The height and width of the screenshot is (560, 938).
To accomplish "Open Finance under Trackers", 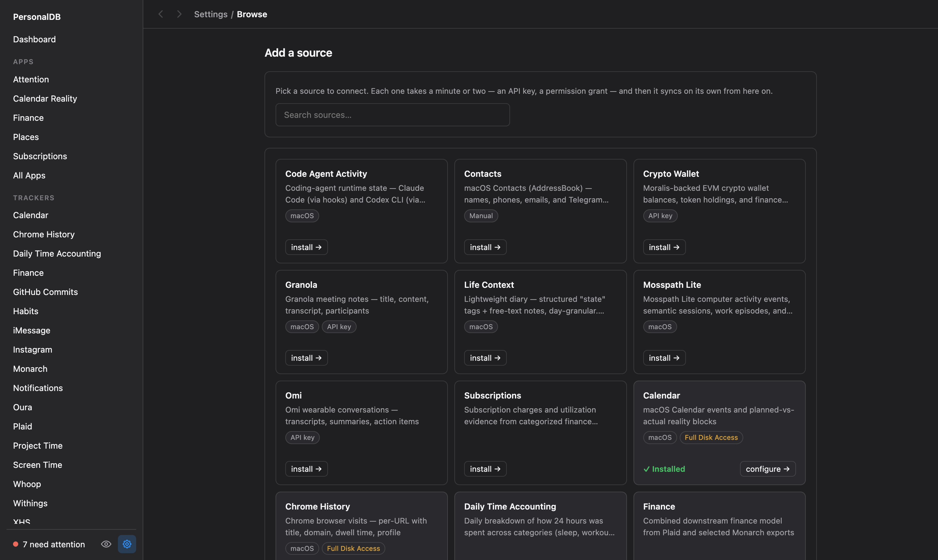I will 28,273.
